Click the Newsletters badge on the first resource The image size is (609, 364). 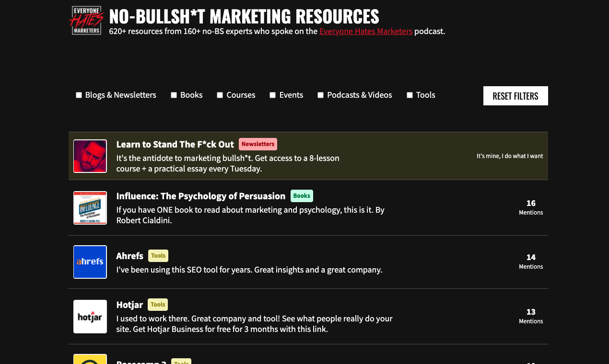tap(258, 144)
